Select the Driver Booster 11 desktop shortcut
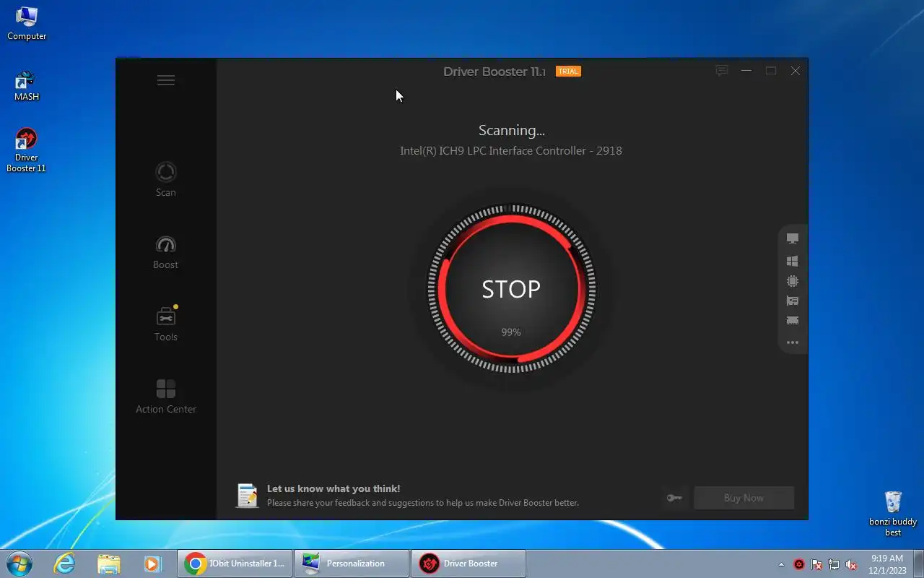 coord(27,150)
